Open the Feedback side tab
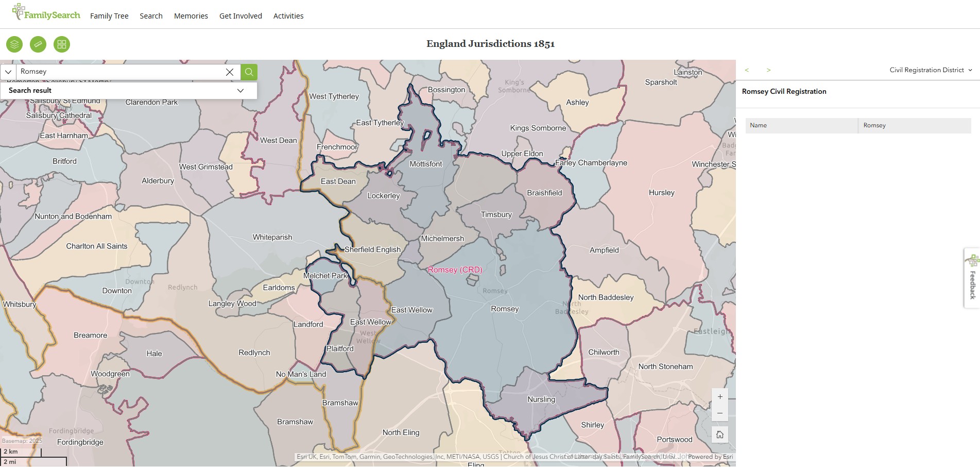Image resolution: width=980 pixels, height=467 pixels. tap(972, 278)
